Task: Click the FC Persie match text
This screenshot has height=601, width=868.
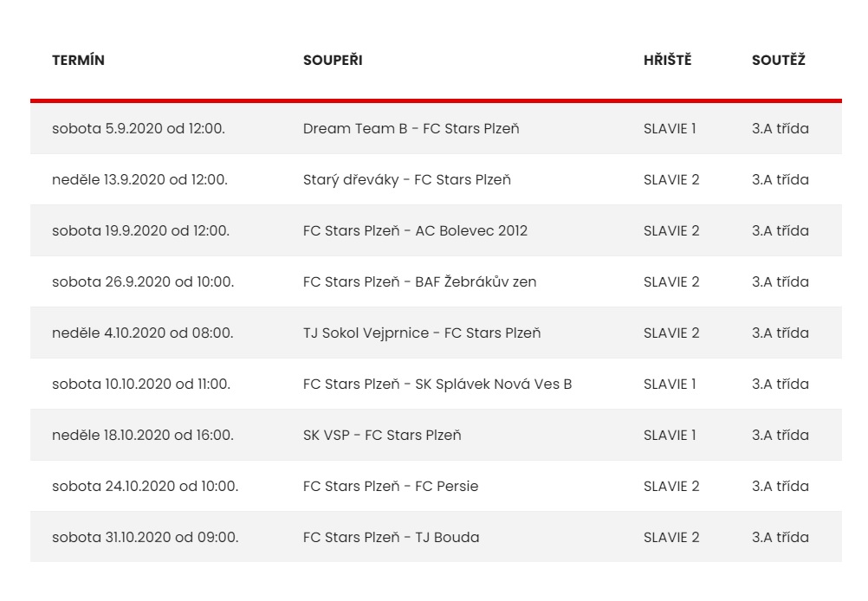Action: 390,487
